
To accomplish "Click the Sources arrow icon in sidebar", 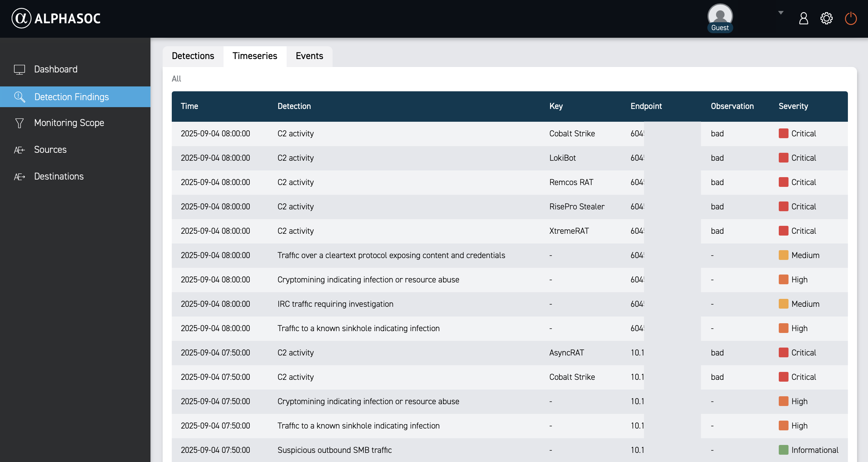I will pos(19,150).
